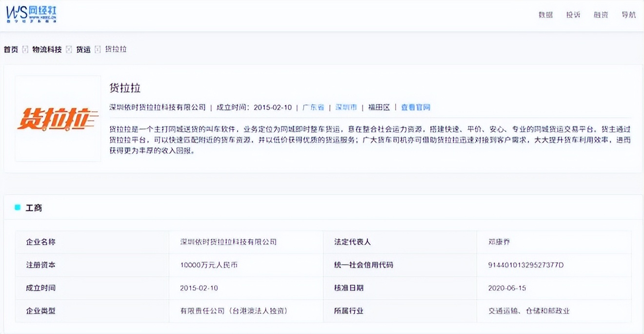
Task: Open the 查看官网 link
Action: click(x=416, y=107)
